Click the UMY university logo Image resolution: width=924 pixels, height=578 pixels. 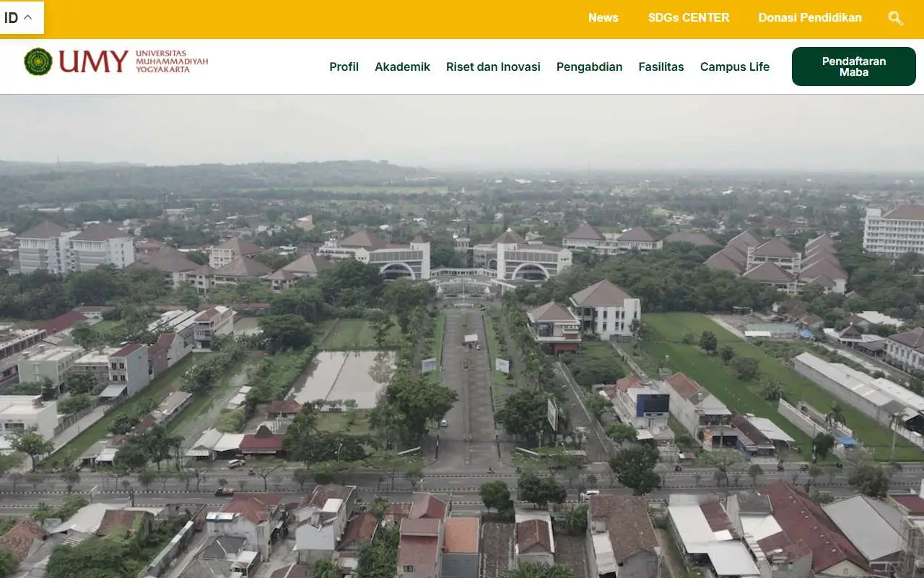115,61
